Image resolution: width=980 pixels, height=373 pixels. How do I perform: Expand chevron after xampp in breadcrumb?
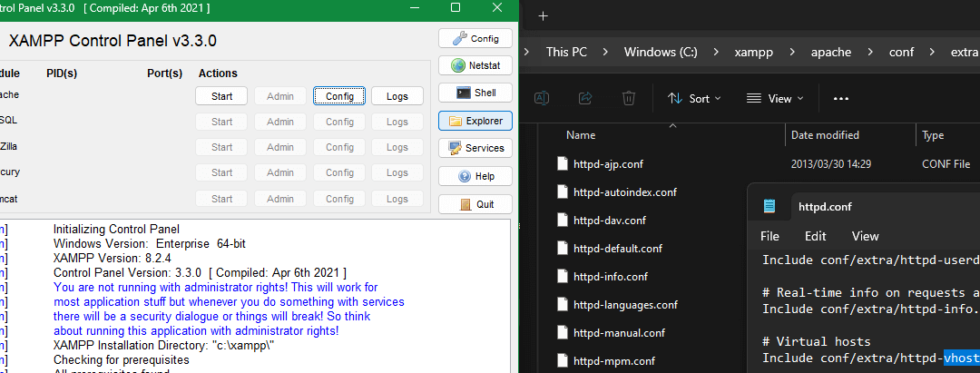(x=792, y=52)
